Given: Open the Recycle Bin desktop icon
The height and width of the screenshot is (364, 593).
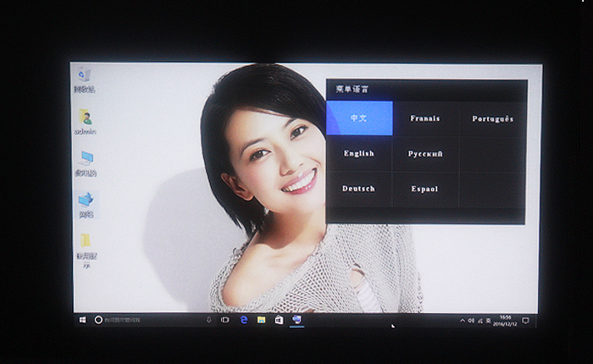Looking at the screenshot, I should (84, 79).
